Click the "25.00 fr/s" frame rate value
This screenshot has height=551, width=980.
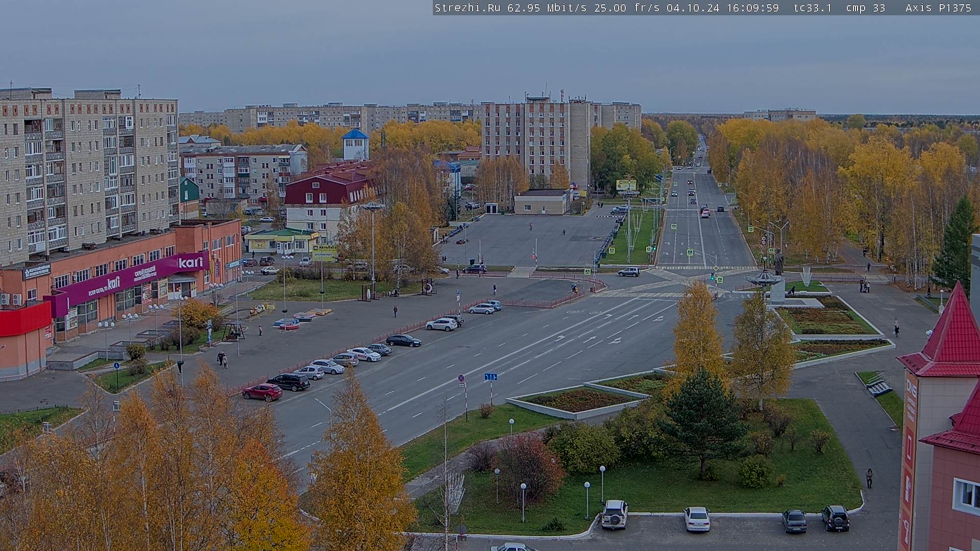[x=627, y=8]
